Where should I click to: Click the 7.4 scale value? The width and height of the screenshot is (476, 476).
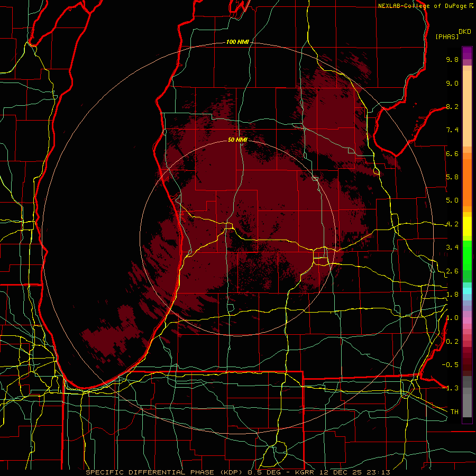452,130
